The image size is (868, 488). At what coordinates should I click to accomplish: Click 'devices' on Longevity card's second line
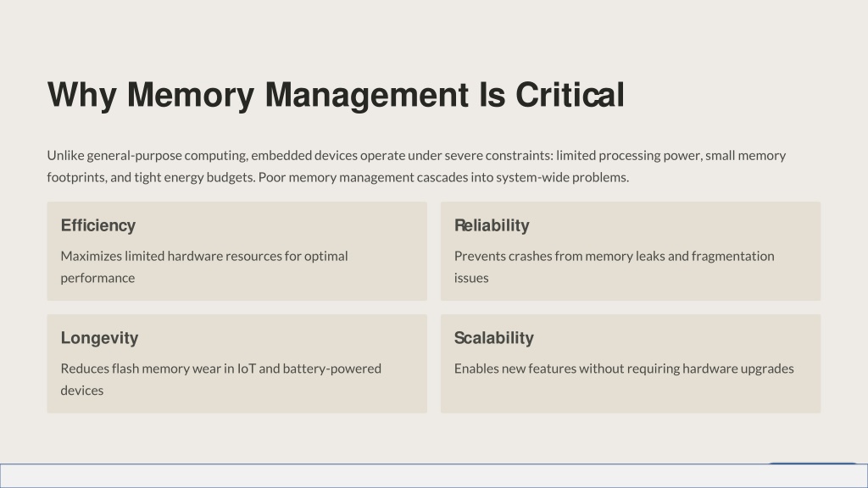82,390
